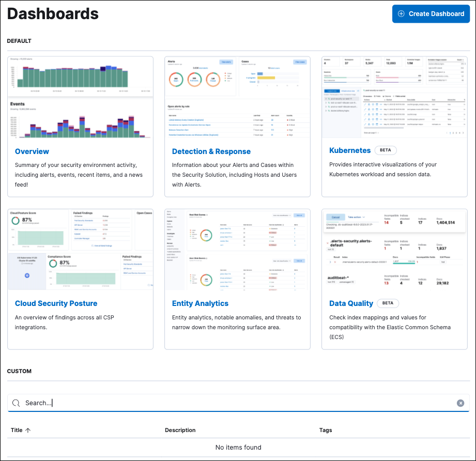This screenshot has width=476, height=461.
Task: Click the Overview dashboard preview thumbnail
Action: 80,97
